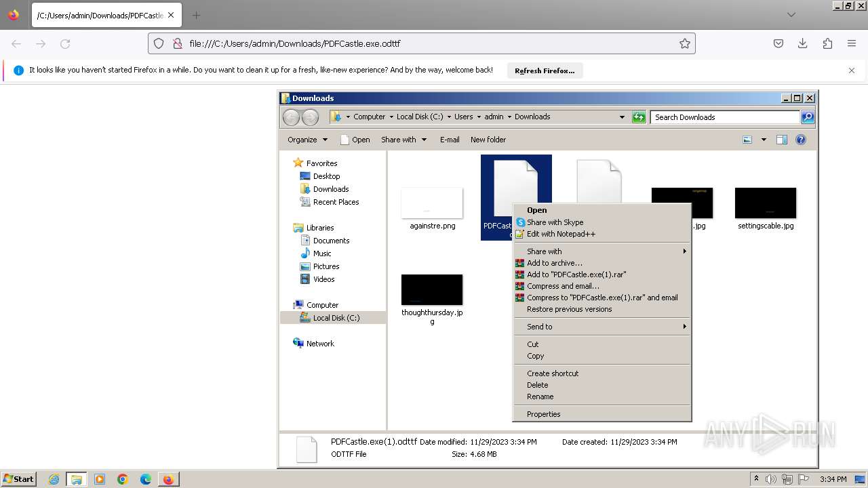Open the view options dropdown arrow
Viewport: 868px width, 488px height.
click(764, 140)
